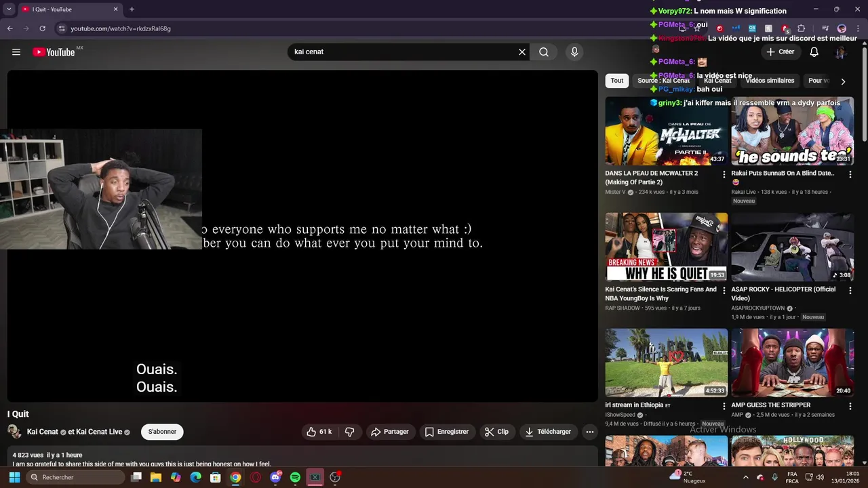The width and height of the screenshot is (868, 488).
Task: Select the 'Kai Cenat' filter chip
Action: (x=717, y=81)
